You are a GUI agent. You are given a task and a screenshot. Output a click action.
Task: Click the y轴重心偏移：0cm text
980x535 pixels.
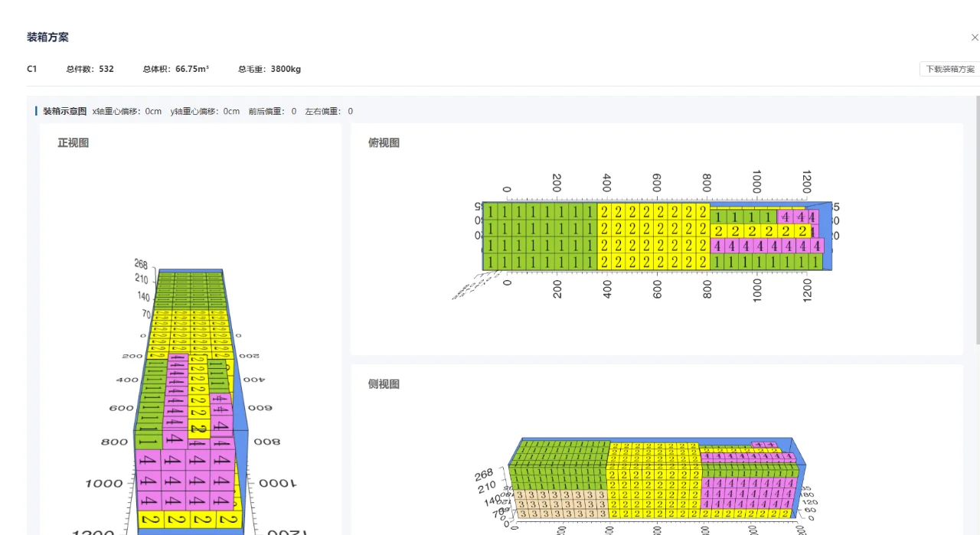click(205, 111)
